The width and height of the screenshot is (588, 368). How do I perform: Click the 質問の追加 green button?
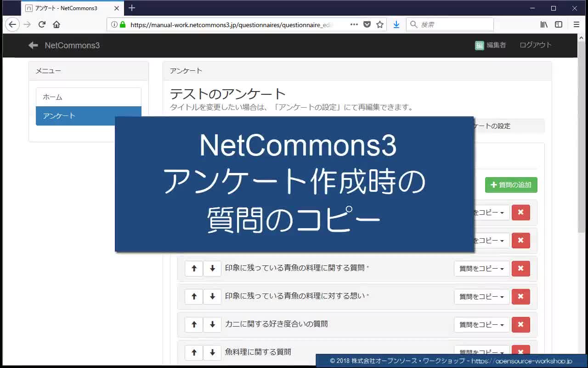coord(511,185)
